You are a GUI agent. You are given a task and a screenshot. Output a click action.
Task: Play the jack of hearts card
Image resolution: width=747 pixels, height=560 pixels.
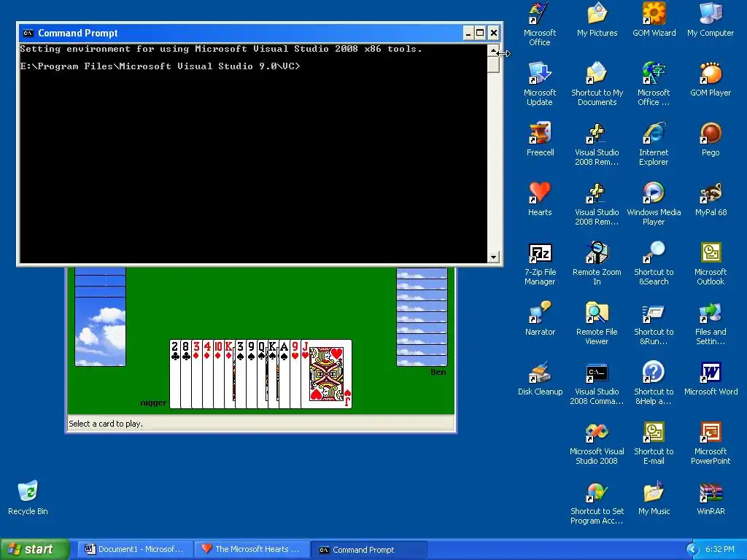326,374
